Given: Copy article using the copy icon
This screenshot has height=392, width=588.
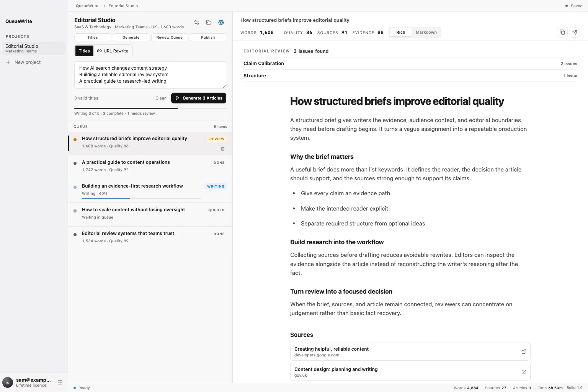Looking at the screenshot, I should (x=562, y=32).
